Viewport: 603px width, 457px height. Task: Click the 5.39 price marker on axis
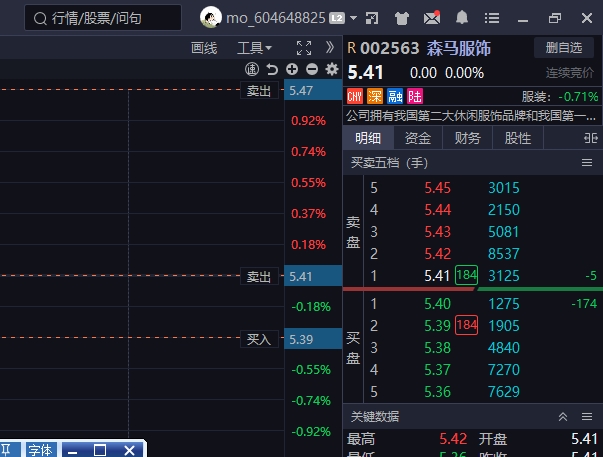[x=313, y=339]
